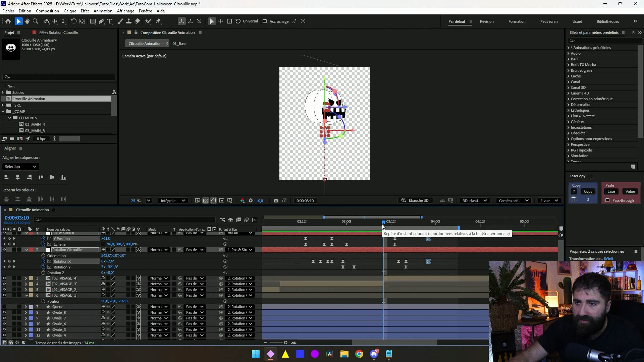The width and height of the screenshot is (644, 362).
Task: Enable the Accrochage snapping checkbox
Action: point(265,21)
